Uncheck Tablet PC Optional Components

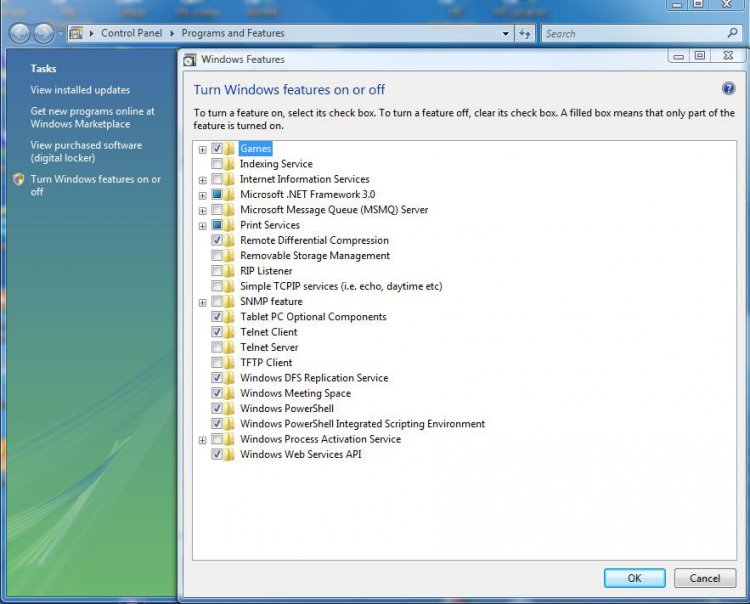pos(217,317)
